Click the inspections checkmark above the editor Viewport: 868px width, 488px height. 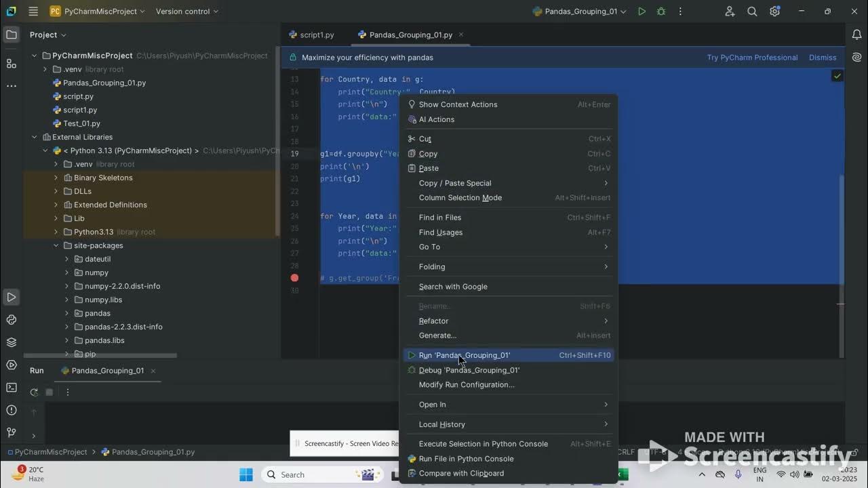pos(837,76)
